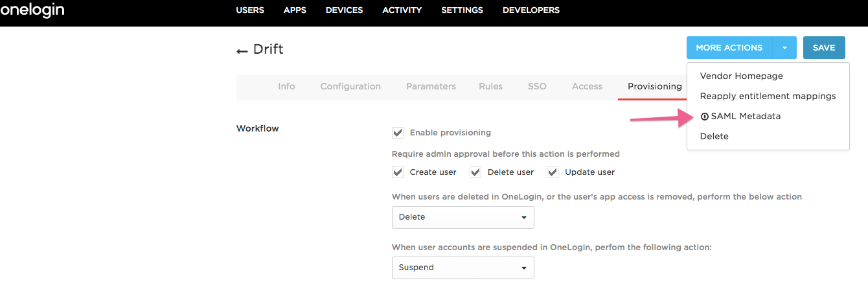Go back using the arrow beside Drift
Screen dimensions: 868x287
pos(242,51)
